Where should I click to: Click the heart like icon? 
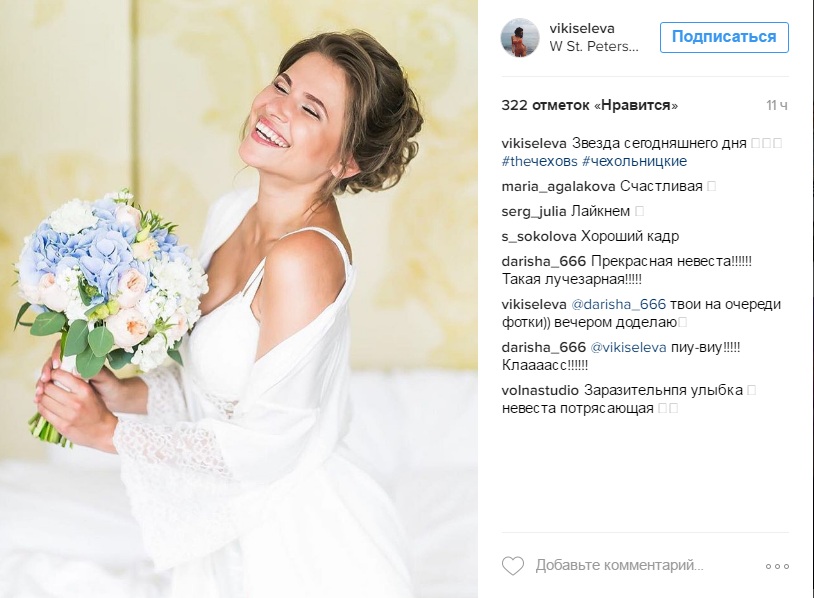tap(513, 565)
